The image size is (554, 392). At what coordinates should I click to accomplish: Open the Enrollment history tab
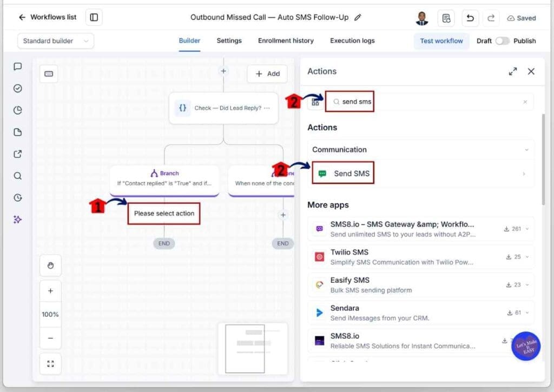click(x=286, y=41)
